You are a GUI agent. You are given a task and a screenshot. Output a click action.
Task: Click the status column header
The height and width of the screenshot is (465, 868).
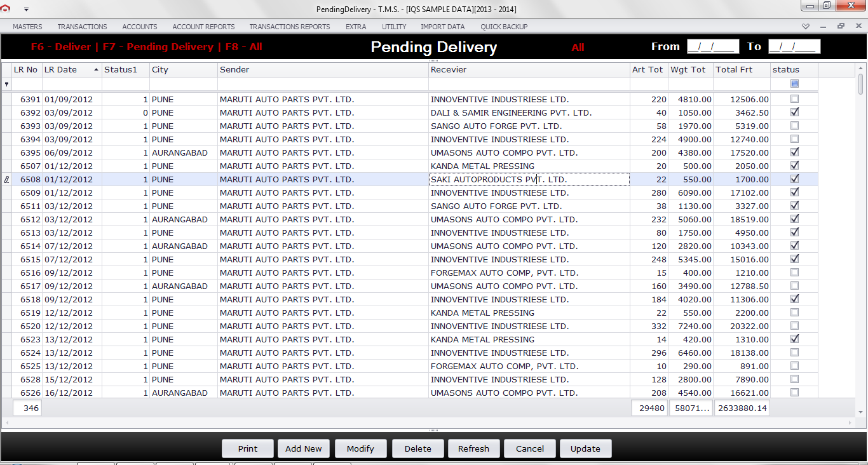pyautogui.click(x=794, y=70)
